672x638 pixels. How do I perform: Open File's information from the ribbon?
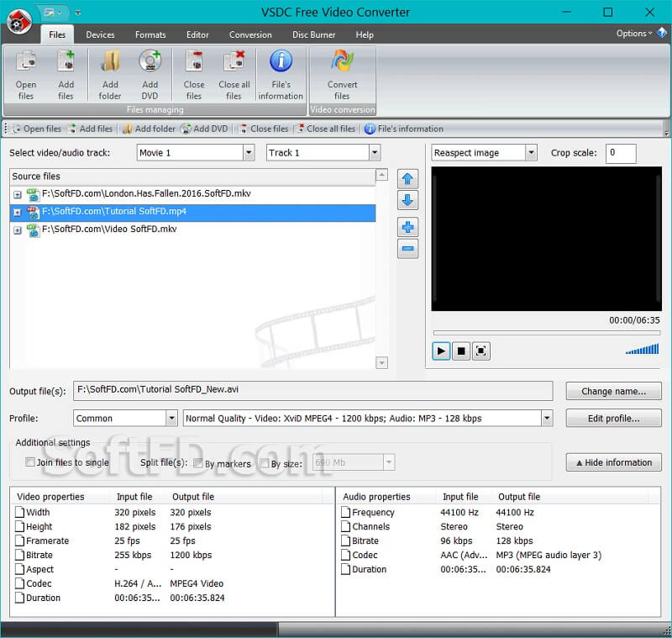[281, 74]
